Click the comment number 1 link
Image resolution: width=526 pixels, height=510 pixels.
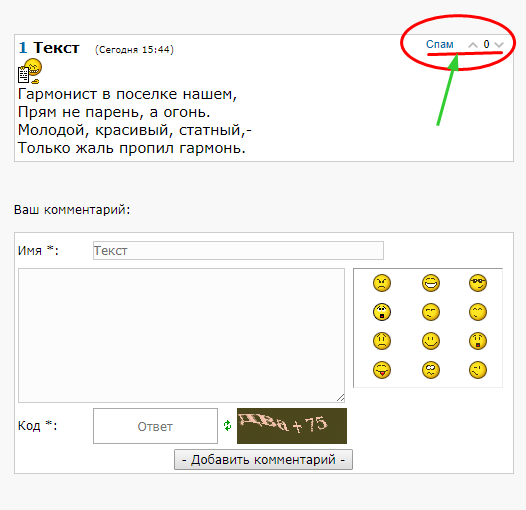click(23, 48)
